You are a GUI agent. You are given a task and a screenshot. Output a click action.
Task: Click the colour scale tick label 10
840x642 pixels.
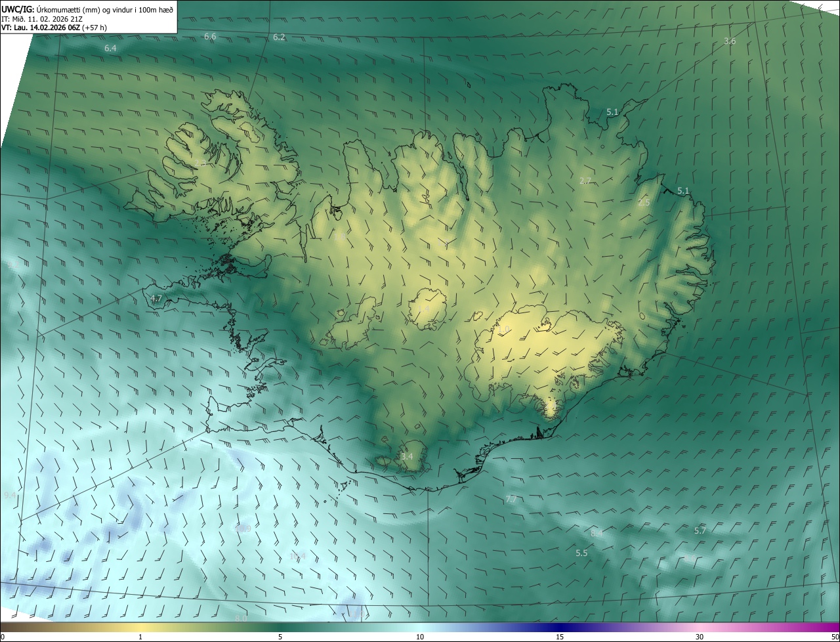[420, 637]
